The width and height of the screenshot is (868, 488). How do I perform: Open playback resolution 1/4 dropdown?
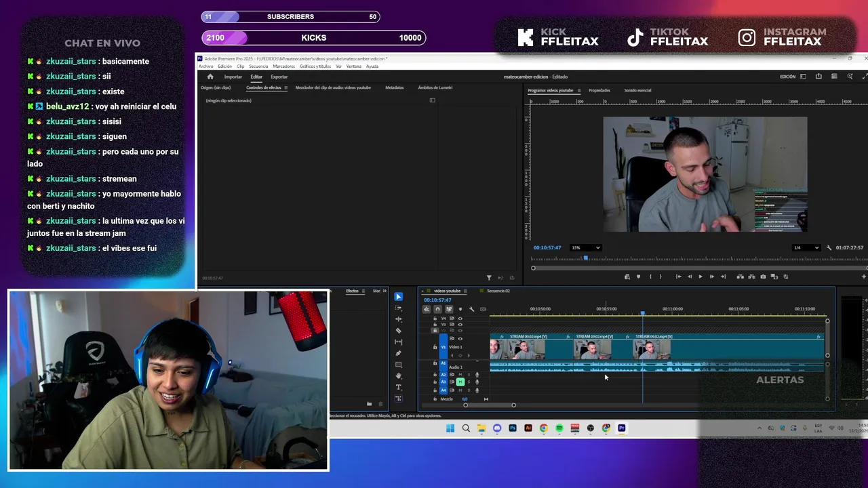(806, 247)
